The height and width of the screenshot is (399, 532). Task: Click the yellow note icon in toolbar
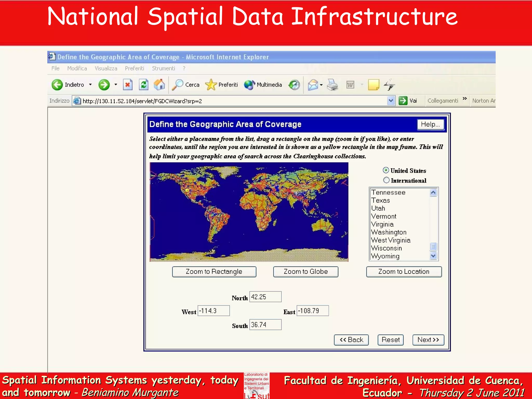(374, 85)
